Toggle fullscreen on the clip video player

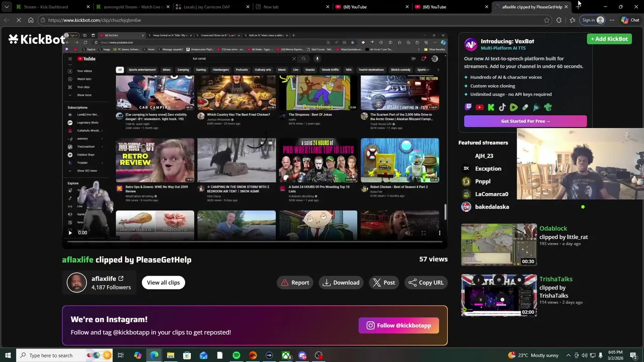click(x=424, y=233)
